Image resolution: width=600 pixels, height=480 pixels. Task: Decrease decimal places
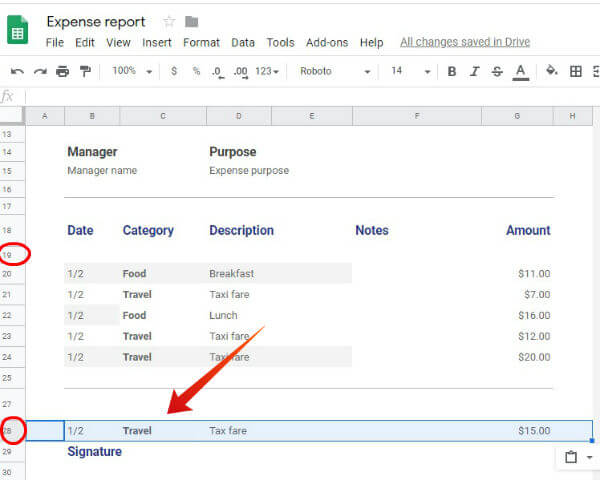click(x=218, y=72)
